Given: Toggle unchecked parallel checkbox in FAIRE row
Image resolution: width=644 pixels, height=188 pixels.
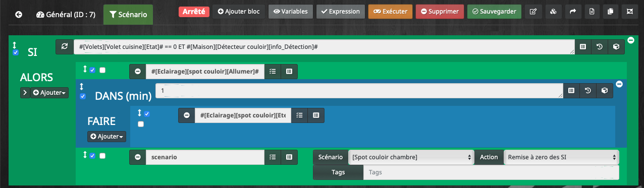Looking at the screenshot, I should click(141, 124).
